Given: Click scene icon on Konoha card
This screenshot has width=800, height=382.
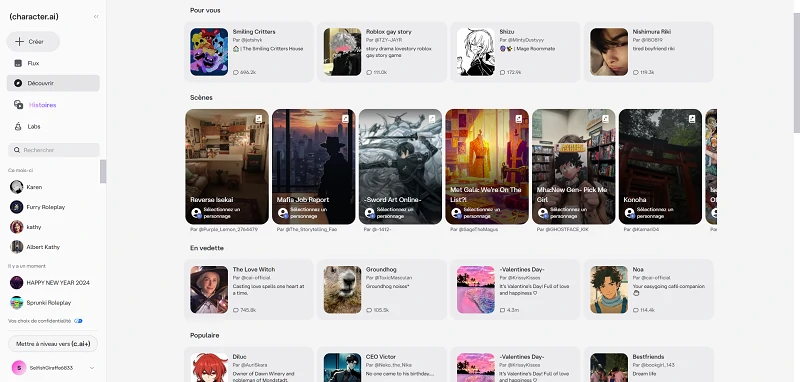Looking at the screenshot, I should pos(692,119).
